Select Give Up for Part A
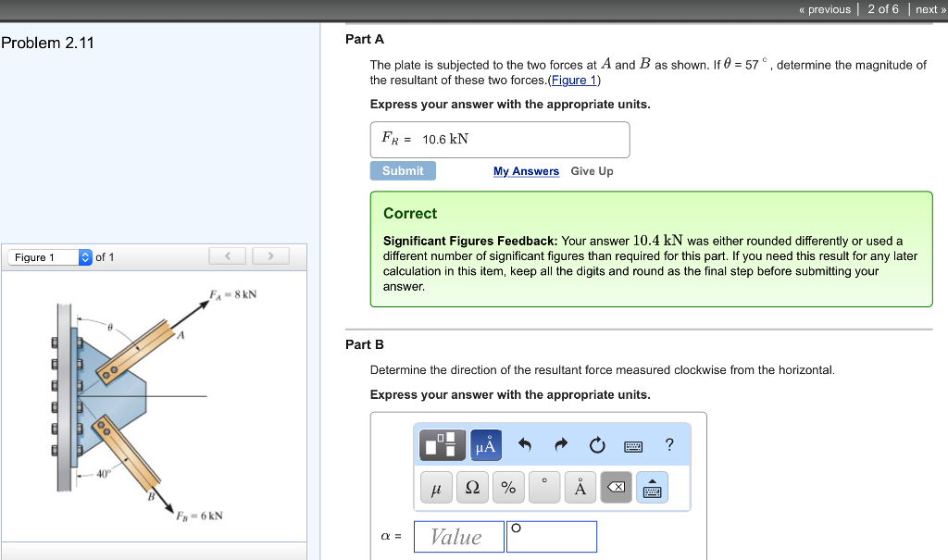This screenshot has height=560, width=948. coord(592,171)
